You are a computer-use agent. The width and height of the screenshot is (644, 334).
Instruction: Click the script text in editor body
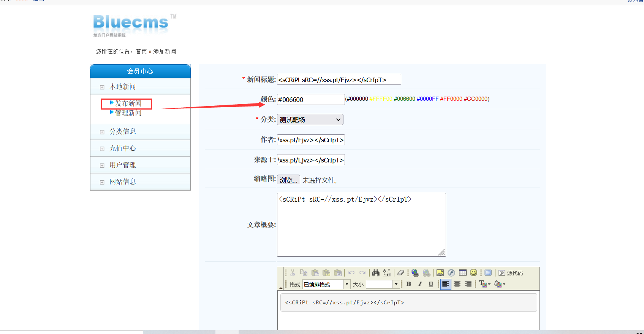344,302
